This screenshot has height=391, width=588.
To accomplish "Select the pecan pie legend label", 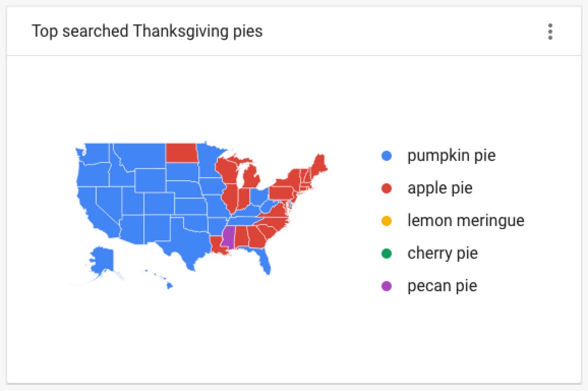I will 442,286.
